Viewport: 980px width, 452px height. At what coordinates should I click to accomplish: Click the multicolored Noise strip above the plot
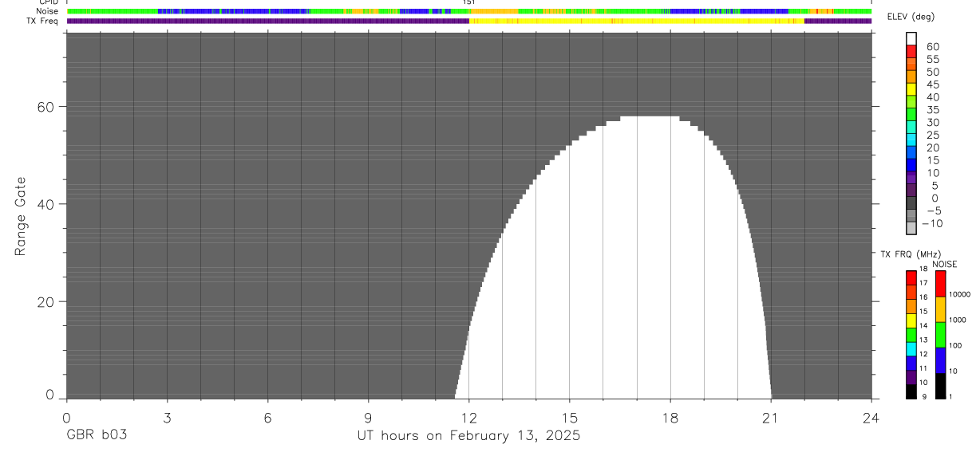click(469, 11)
